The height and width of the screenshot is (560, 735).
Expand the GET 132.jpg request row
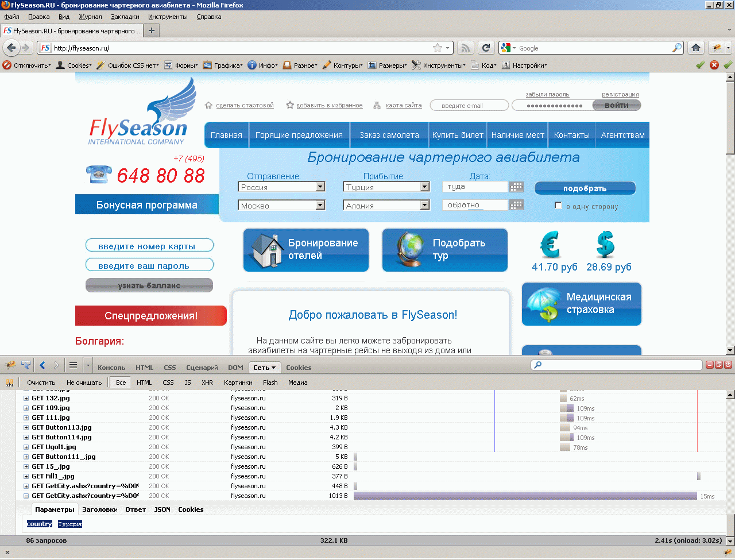coord(26,398)
